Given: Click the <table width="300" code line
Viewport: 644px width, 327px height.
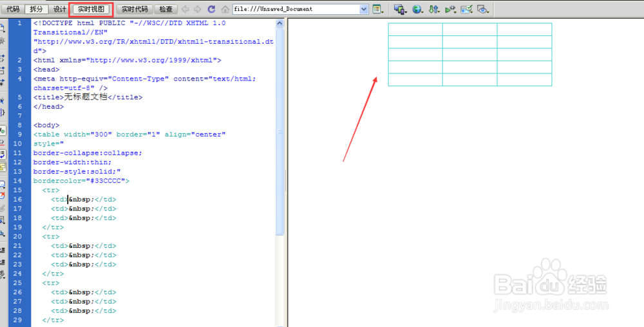Looking at the screenshot, I should [x=129, y=135].
